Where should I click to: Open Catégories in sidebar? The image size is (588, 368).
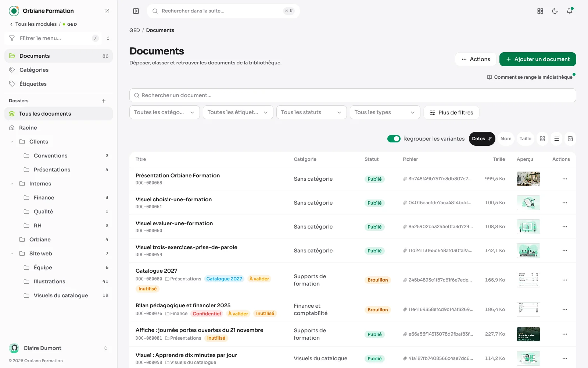(59, 70)
